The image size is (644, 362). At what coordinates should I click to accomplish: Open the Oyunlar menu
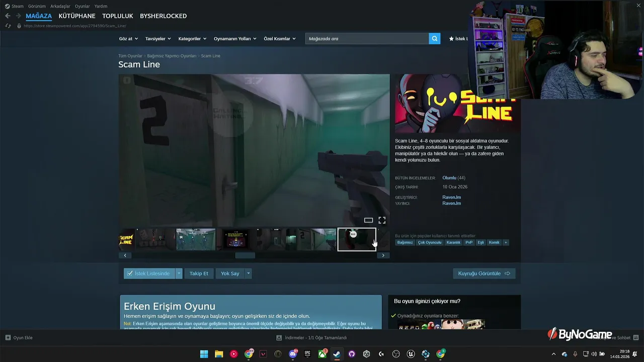83,6
